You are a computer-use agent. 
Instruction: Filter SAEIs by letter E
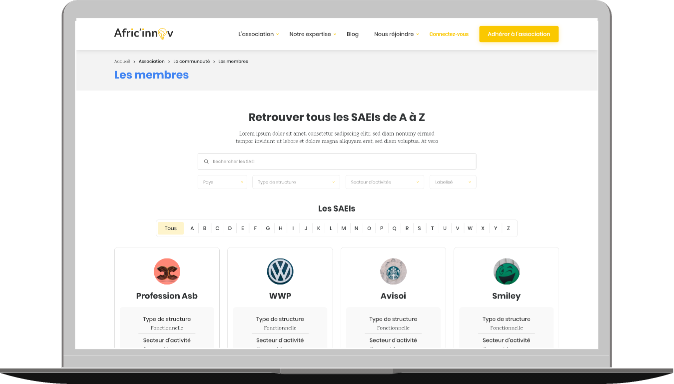click(243, 228)
